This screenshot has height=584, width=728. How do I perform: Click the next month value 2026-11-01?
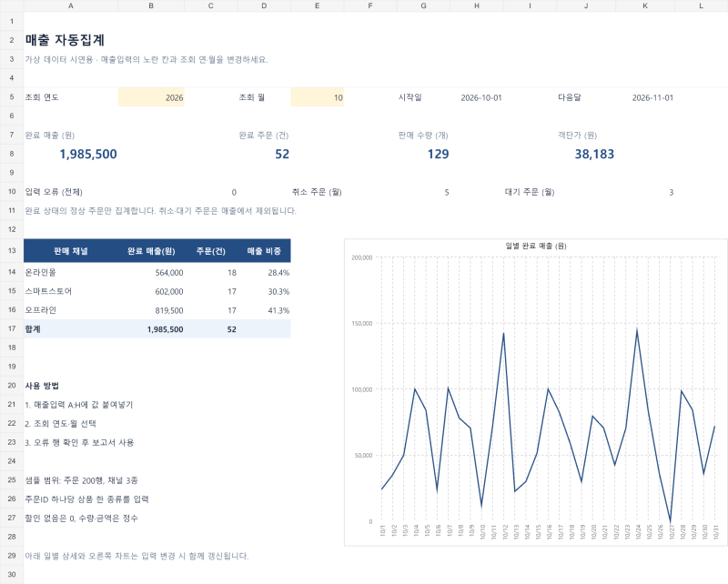[652, 97]
